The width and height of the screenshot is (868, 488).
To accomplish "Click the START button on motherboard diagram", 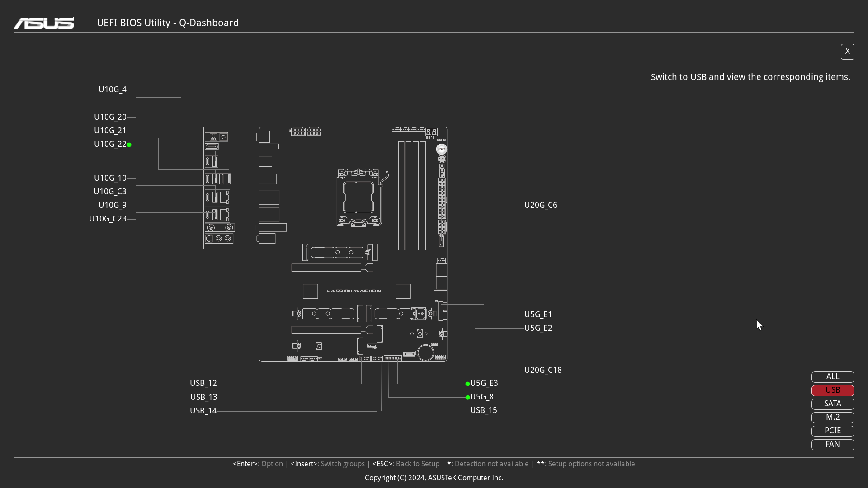I will pyautogui.click(x=442, y=149).
